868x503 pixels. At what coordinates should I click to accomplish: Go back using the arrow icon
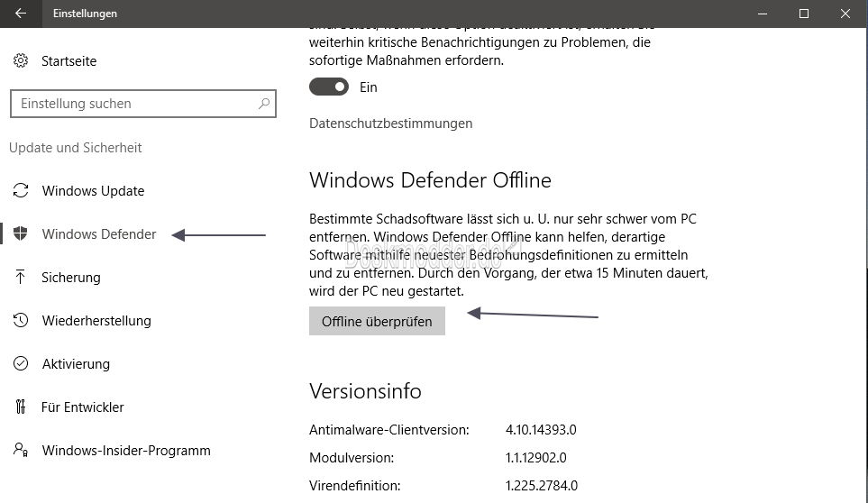(x=21, y=14)
